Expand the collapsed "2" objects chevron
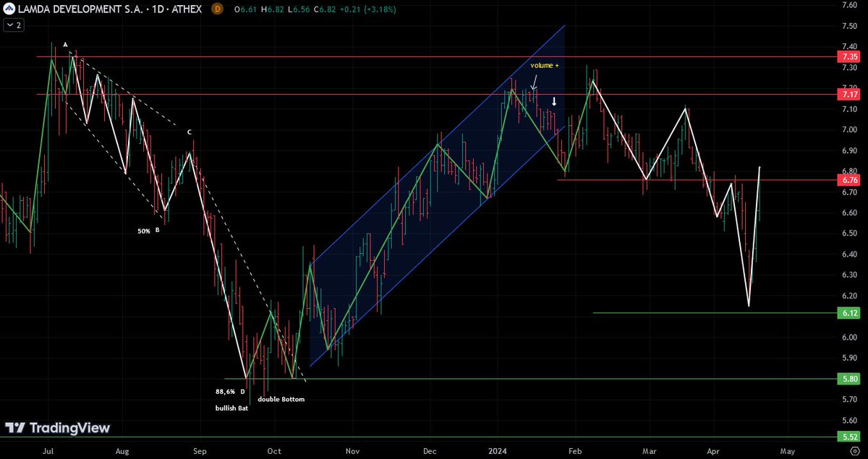Viewport: 868px width, 459px height. pyautogui.click(x=13, y=25)
